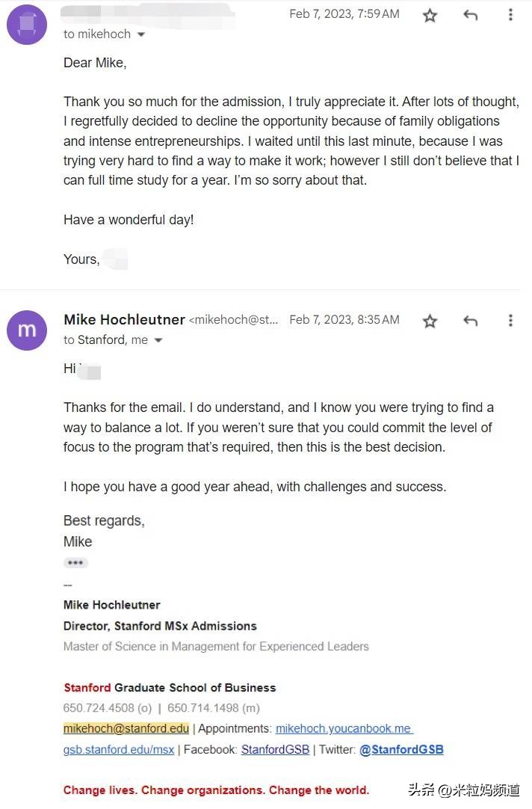Expand recipient details next to "to mikehoch"

[x=141, y=34]
